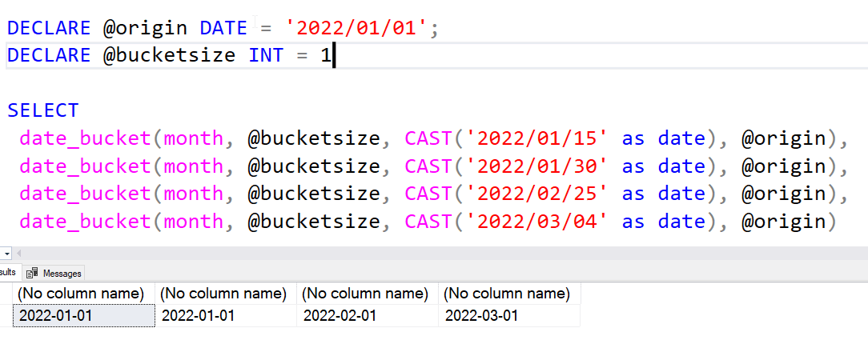Click the '2022/03/04' date literal
Image resolution: width=868 pixels, height=352 pixels.
(538, 222)
